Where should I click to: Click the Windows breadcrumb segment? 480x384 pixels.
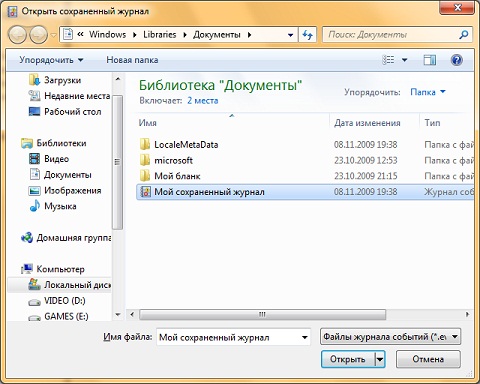(107, 35)
